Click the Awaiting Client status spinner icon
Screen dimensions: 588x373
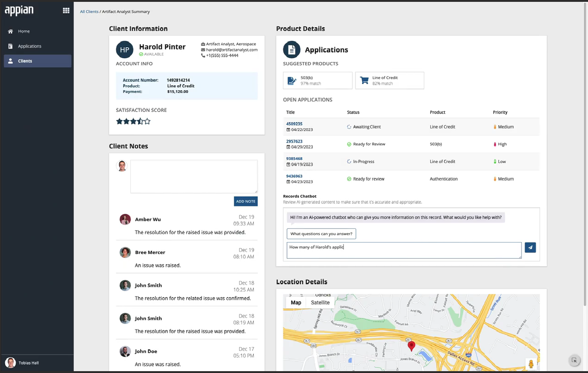[x=349, y=127]
